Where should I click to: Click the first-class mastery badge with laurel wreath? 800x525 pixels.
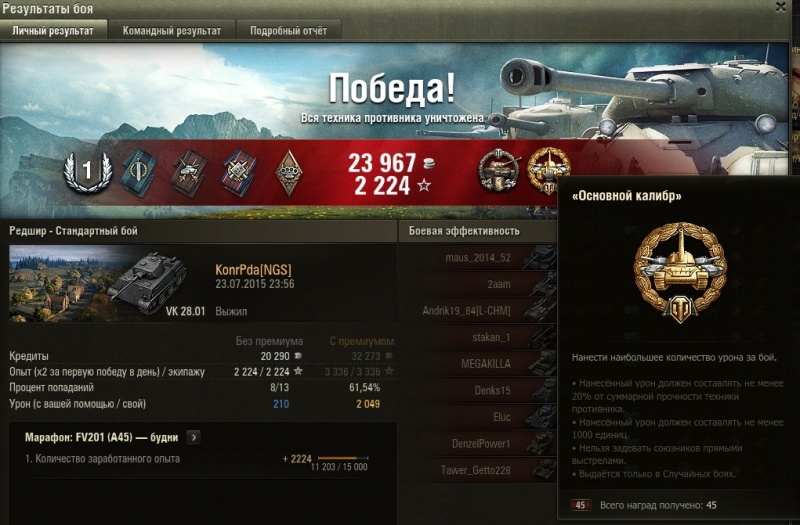pos(88,171)
